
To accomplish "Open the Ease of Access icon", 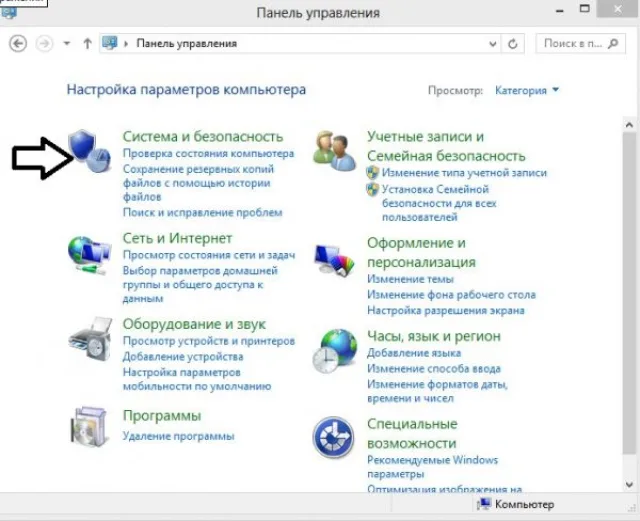I will point(333,437).
